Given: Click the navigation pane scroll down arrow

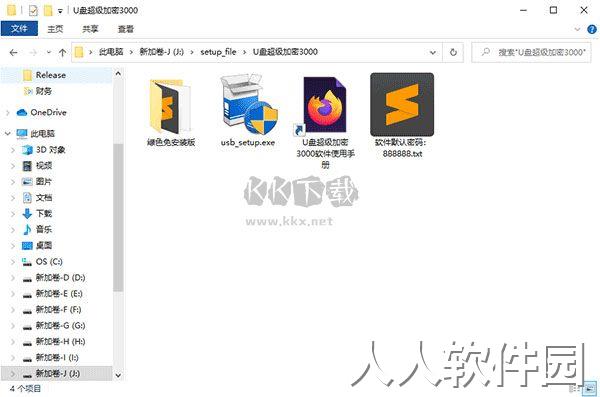Looking at the screenshot, I should (118, 376).
